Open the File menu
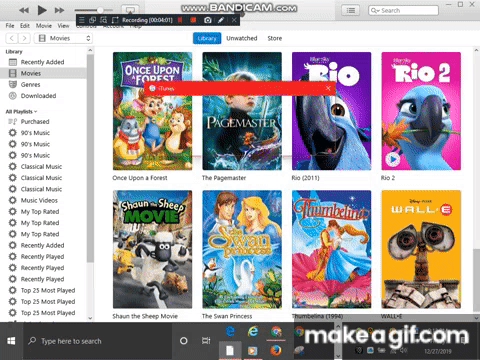 tap(10, 26)
